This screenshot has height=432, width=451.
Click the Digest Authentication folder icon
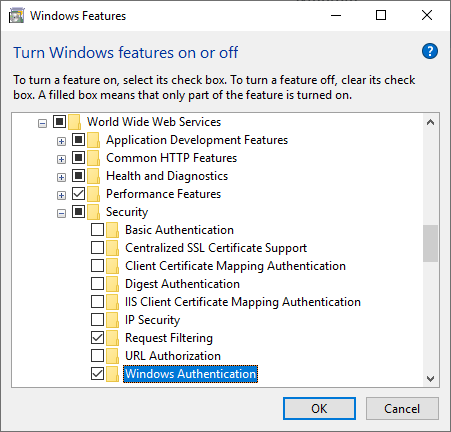pos(113,284)
